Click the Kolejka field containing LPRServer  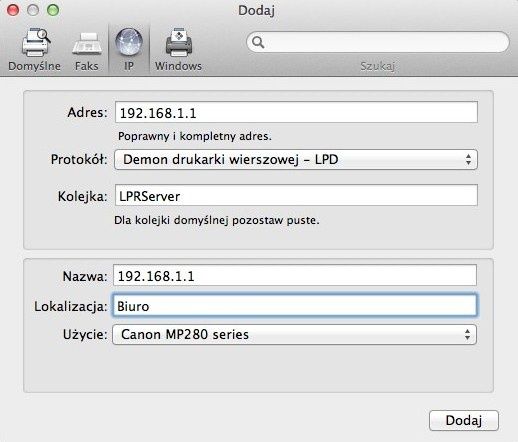pos(296,195)
